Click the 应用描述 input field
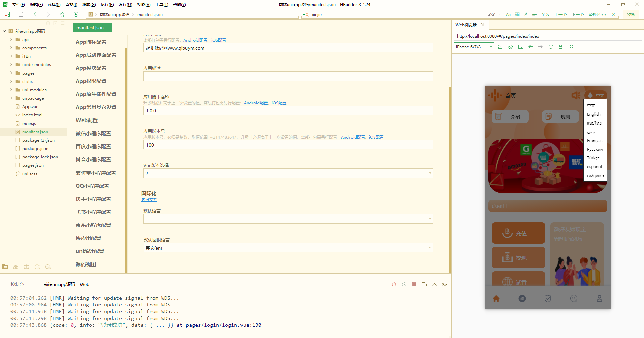The height and width of the screenshot is (338, 644). (x=288, y=76)
